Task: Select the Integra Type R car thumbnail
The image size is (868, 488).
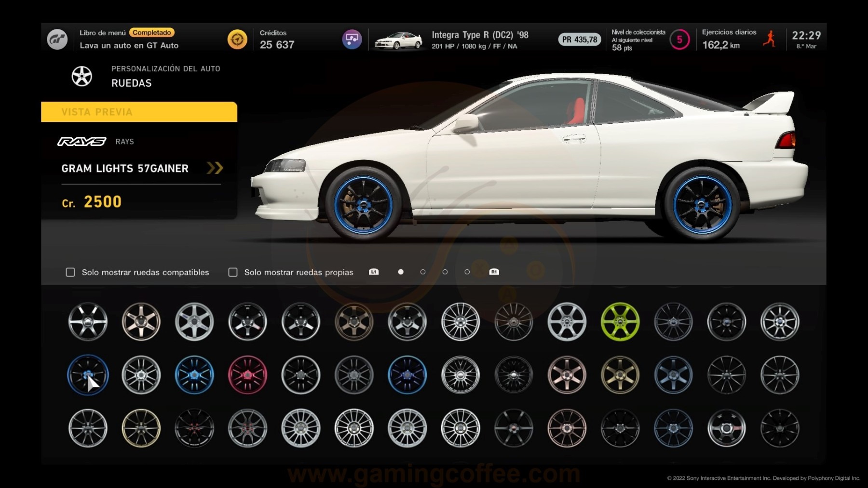Action: point(398,41)
